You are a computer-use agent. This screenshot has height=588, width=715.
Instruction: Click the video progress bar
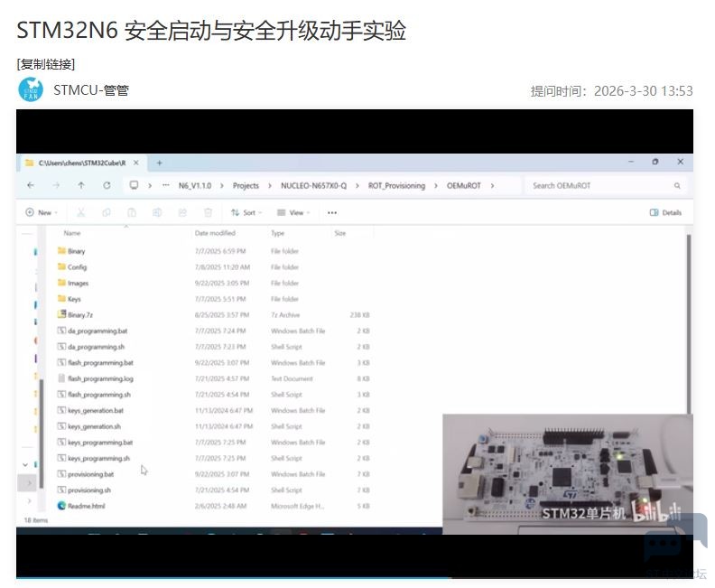(355, 577)
